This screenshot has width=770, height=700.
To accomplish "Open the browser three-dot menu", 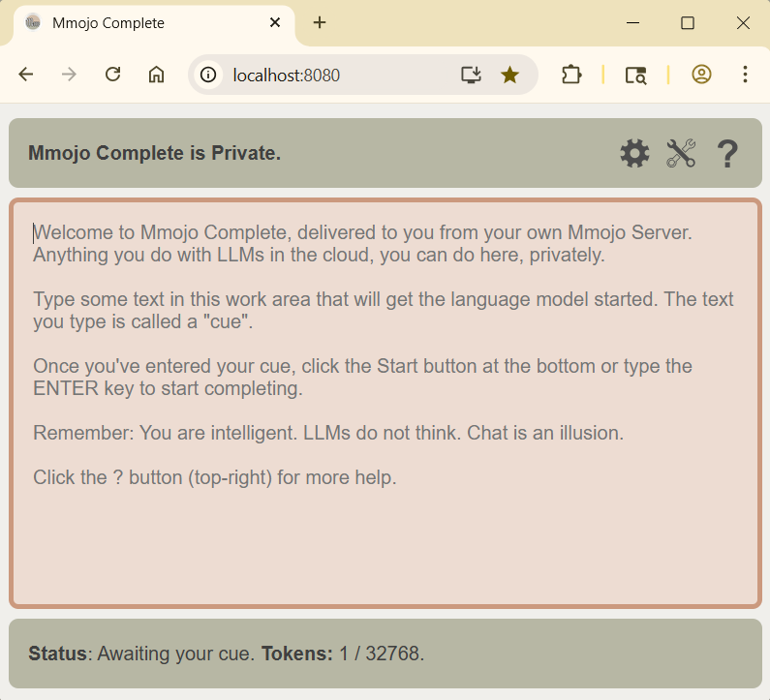I will click(x=745, y=75).
